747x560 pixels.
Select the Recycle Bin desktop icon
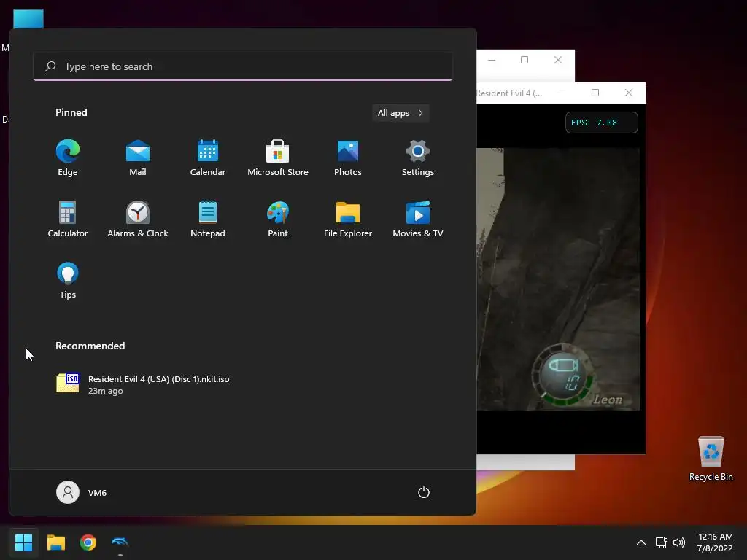pos(711,459)
